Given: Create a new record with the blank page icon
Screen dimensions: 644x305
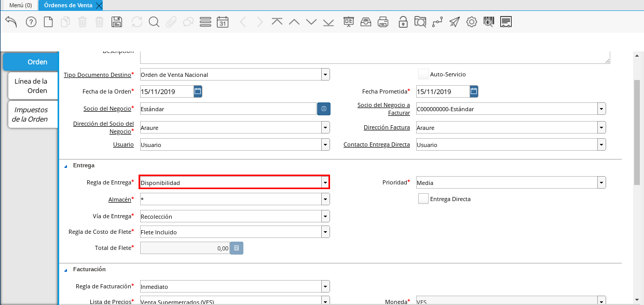Looking at the screenshot, I should tap(48, 22).
